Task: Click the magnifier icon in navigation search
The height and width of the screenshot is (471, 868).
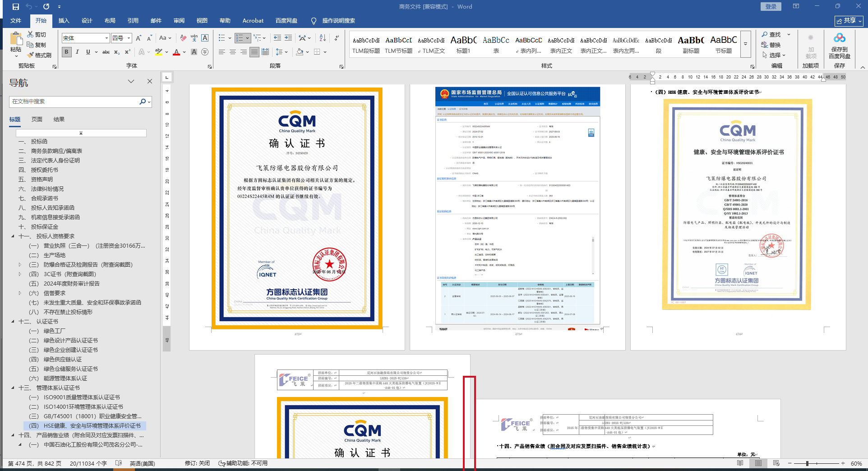Action: 143,102
